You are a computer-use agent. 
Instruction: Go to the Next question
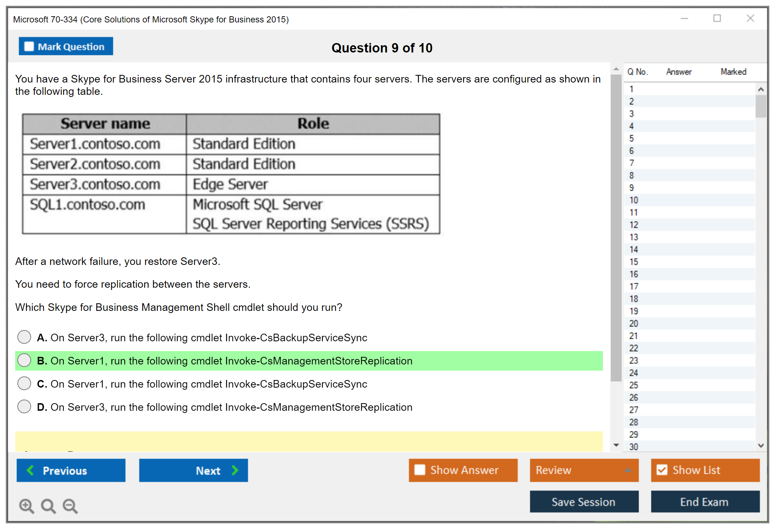[193, 470]
